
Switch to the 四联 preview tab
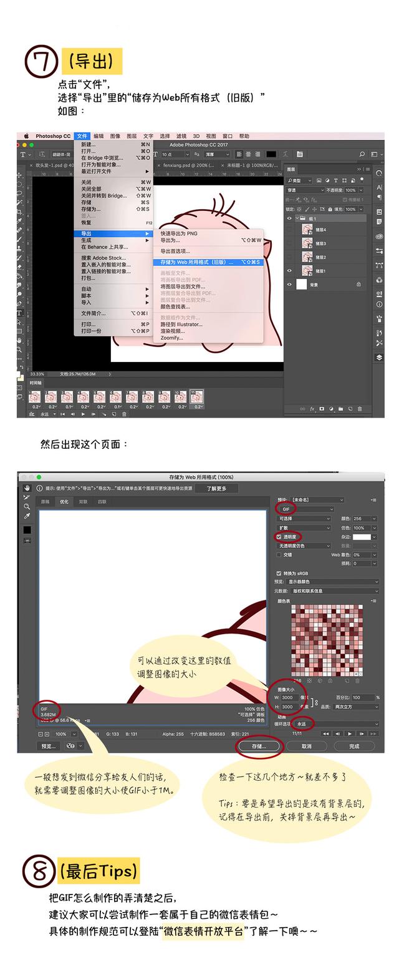[x=102, y=501]
